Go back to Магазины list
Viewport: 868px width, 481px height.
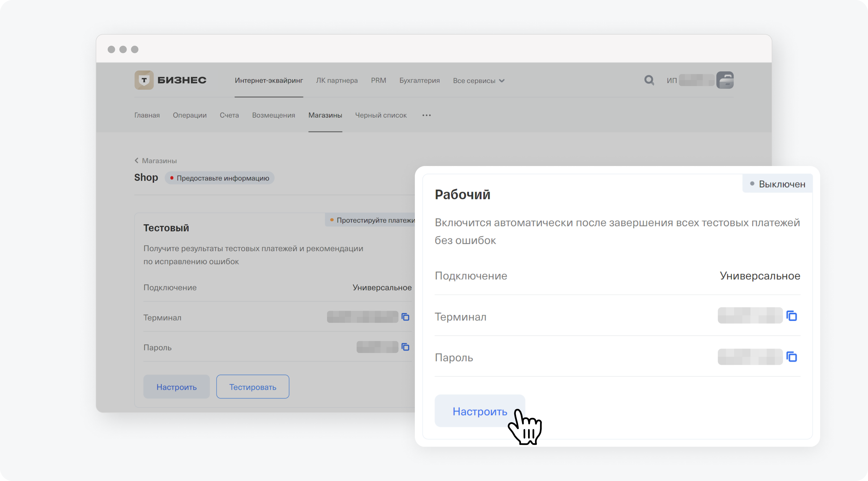156,161
